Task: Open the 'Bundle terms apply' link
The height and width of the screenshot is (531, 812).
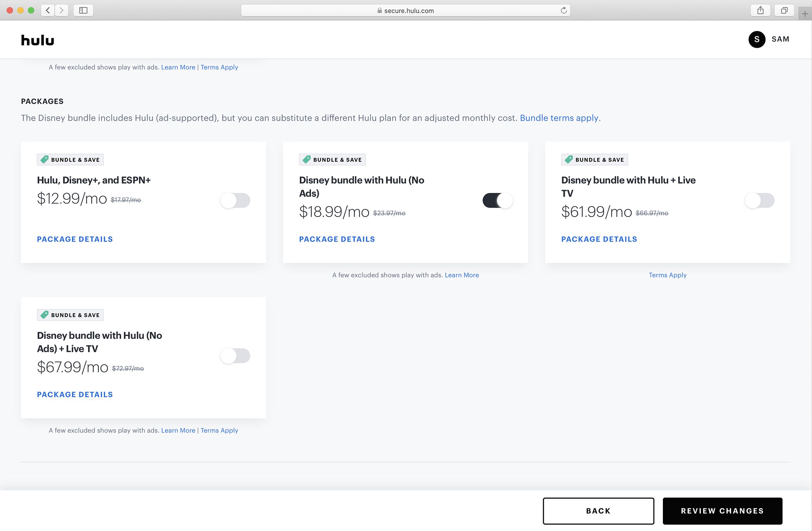Action: point(559,118)
